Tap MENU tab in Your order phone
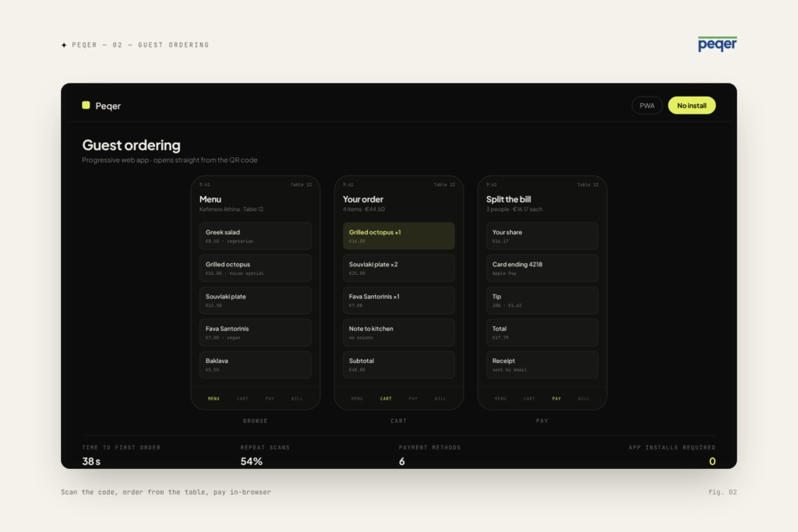Screen dimensions: 798x532 coord(357,399)
